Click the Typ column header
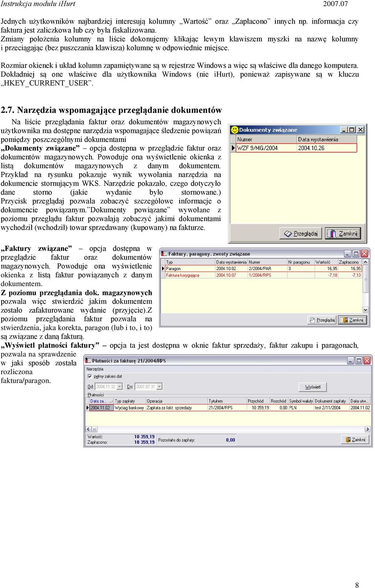Screen dimensions: 375x588 (190, 262)
